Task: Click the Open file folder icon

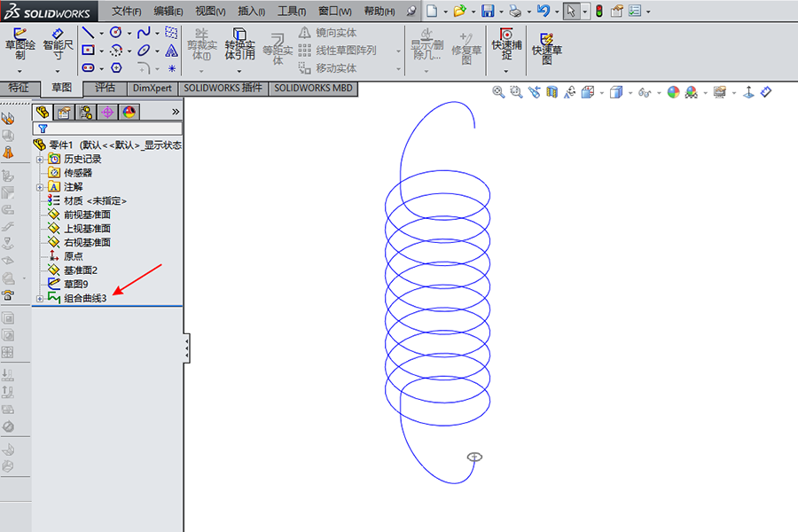Action: [x=459, y=11]
